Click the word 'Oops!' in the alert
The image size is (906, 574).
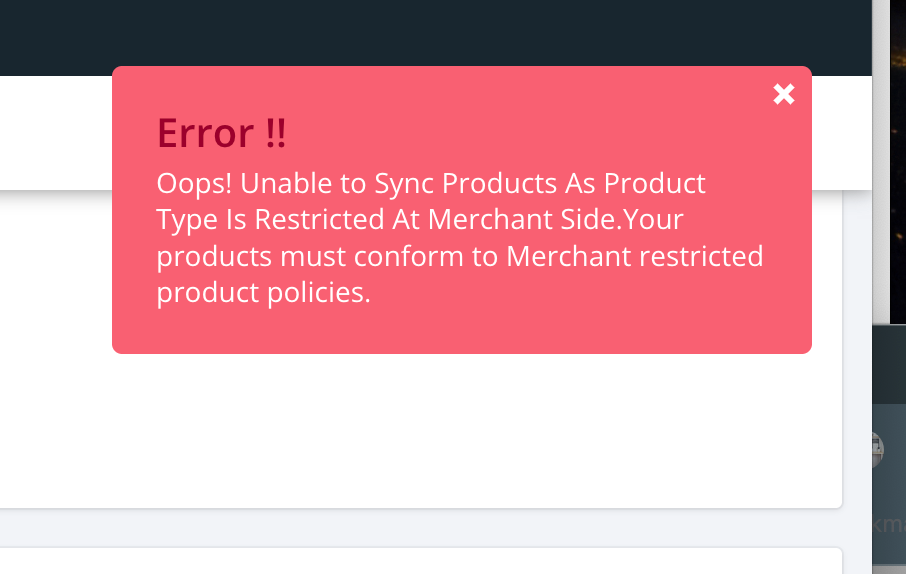click(x=194, y=184)
